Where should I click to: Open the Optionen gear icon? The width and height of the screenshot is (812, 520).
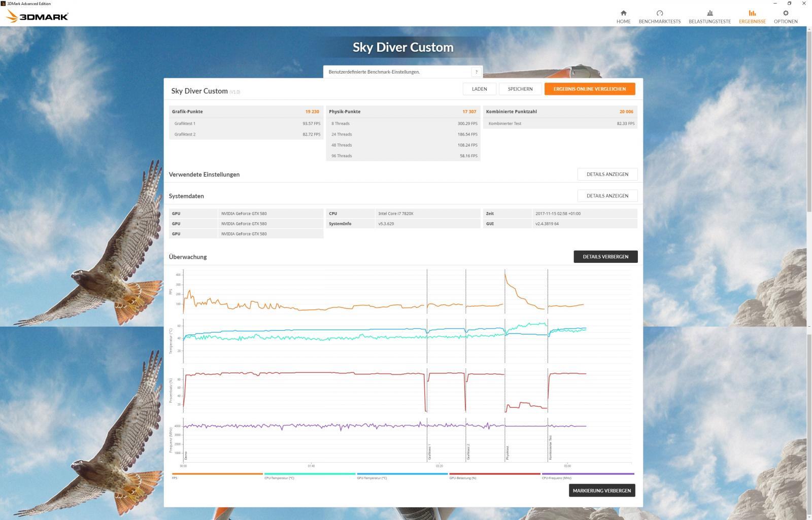[786, 13]
